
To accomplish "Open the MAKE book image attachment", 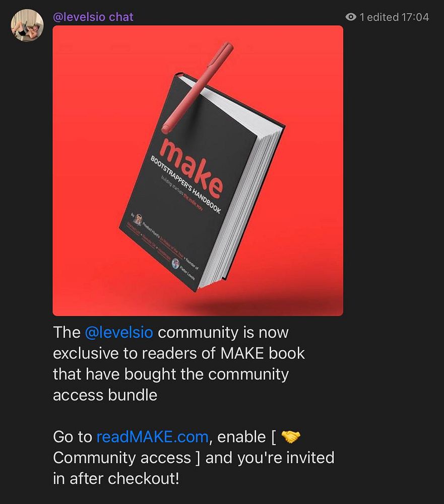I will tap(198, 170).
